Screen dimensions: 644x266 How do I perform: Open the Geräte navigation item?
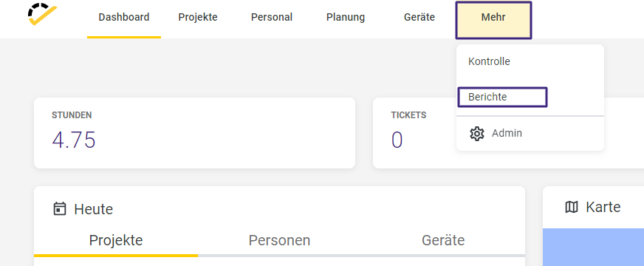pos(419,17)
